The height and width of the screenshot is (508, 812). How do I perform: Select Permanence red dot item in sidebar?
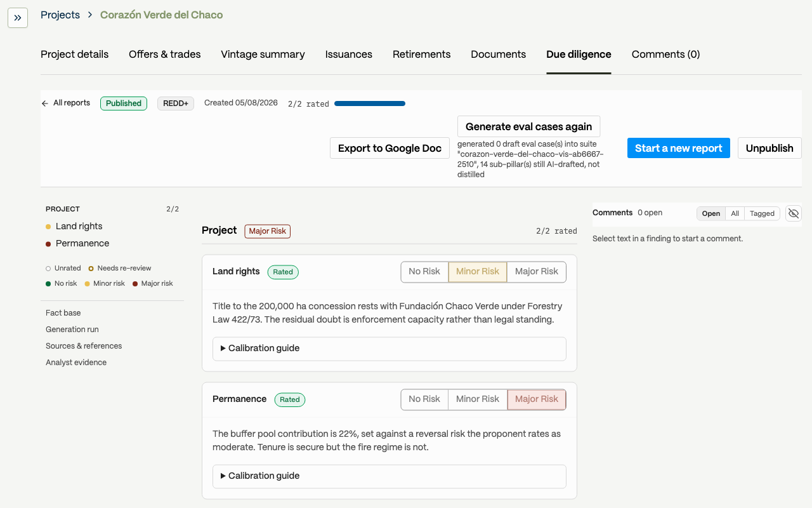[x=77, y=243]
